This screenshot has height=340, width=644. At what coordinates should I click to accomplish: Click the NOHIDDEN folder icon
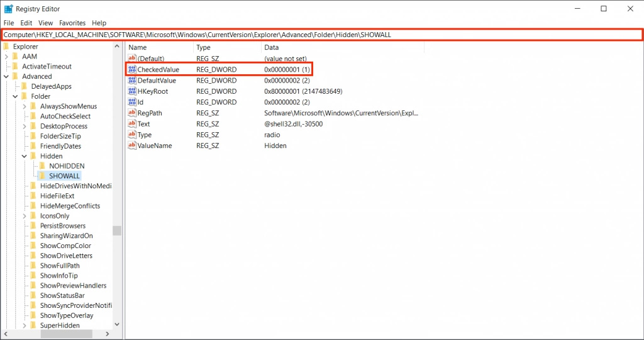pyautogui.click(x=42, y=166)
